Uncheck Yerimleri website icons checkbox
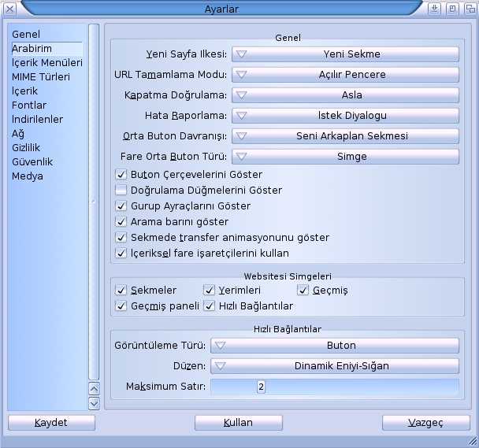Image resolution: width=479 pixels, height=448 pixels. click(x=210, y=290)
